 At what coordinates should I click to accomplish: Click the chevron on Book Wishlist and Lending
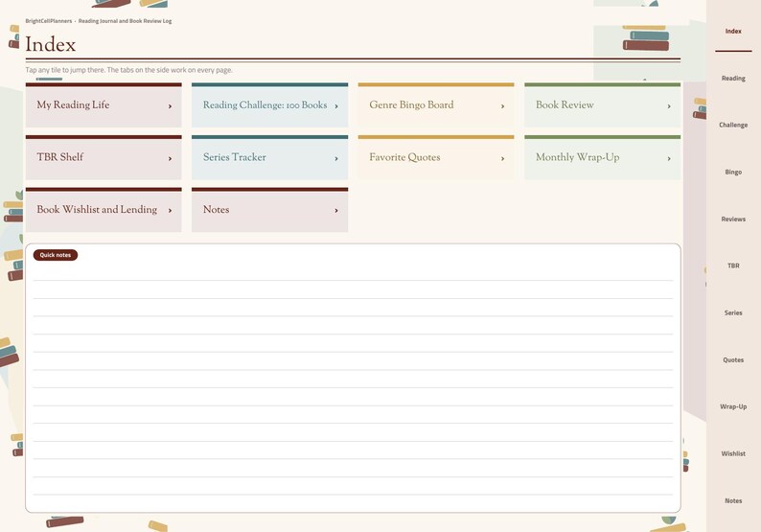[170, 211]
